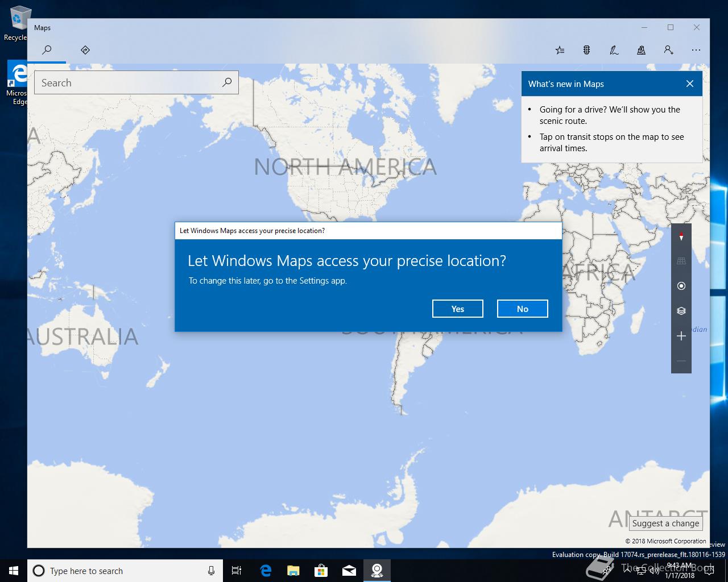Image resolution: width=728 pixels, height=582 pixels.
Task: Open File Explorer from the taskbar
Action: pos(293,571)
